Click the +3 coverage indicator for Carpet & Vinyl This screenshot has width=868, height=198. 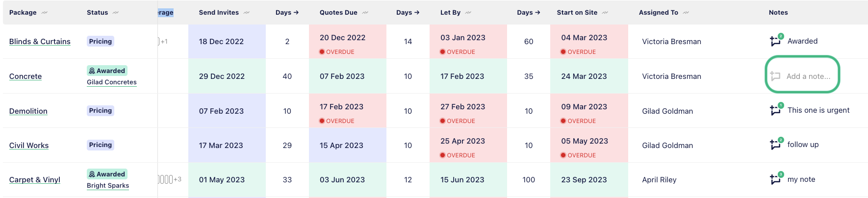coord(178,179)
